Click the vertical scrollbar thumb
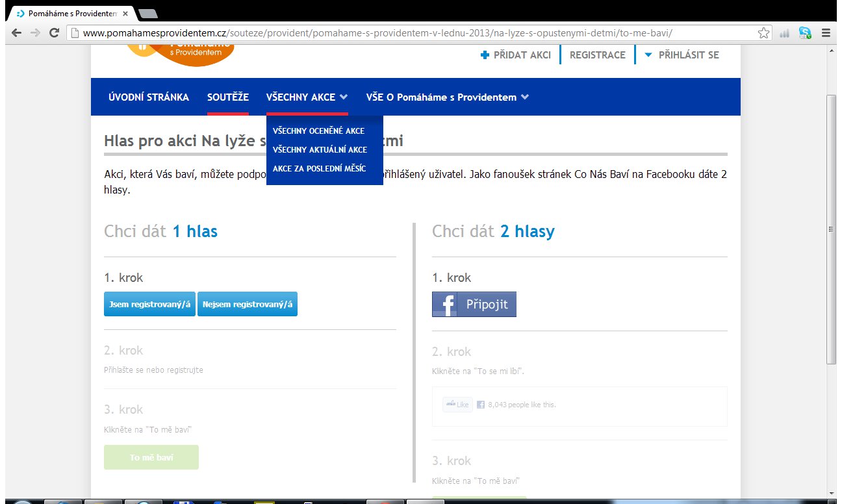Image resolution: width=842 pixels, height=504 pixels. (832, 229)
